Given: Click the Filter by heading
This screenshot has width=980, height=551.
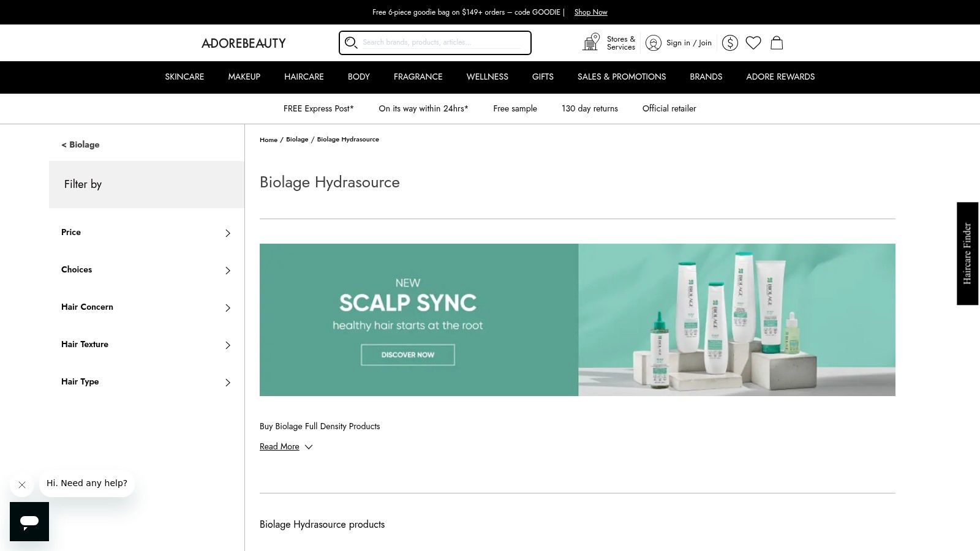Looking at the screenshot, I should coord(83,184).
